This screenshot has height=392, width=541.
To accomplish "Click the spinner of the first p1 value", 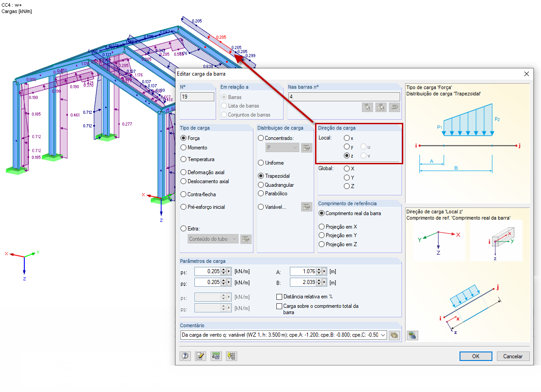I will click(x=223, y=271).
